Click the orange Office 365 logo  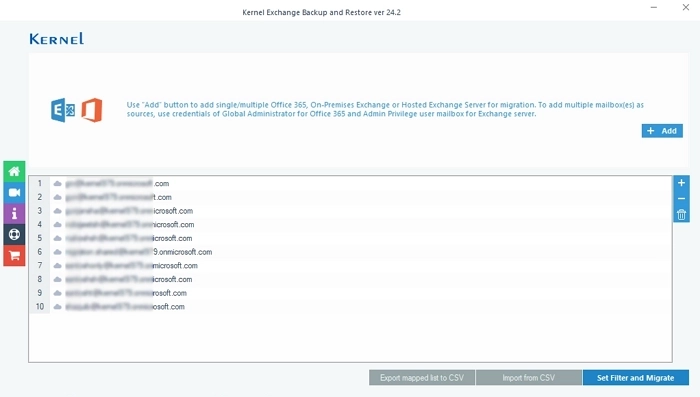(x=92, y=110)
